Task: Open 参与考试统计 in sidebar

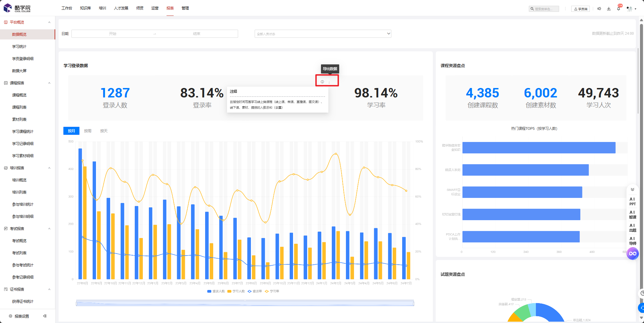Action: [x=23, y=265]
